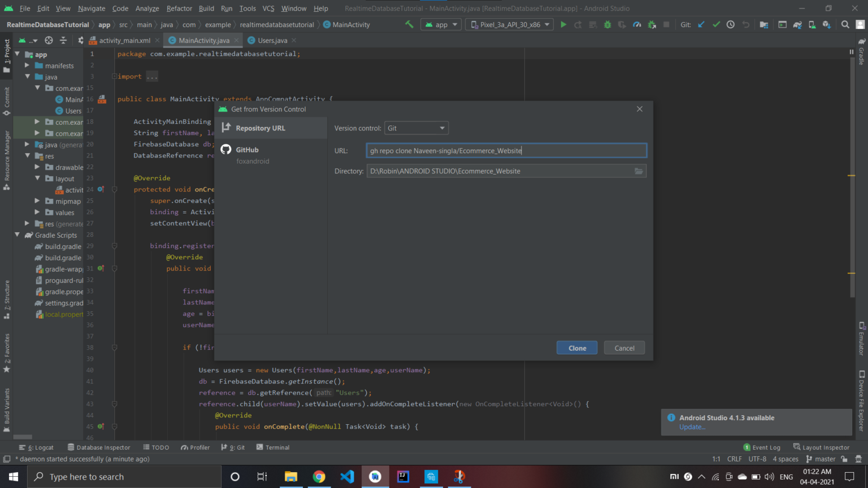Image resolution: width=868 pixels, height=488 pixels.
Task: Open the Terminal tool window
Action: tap(273, 447)
